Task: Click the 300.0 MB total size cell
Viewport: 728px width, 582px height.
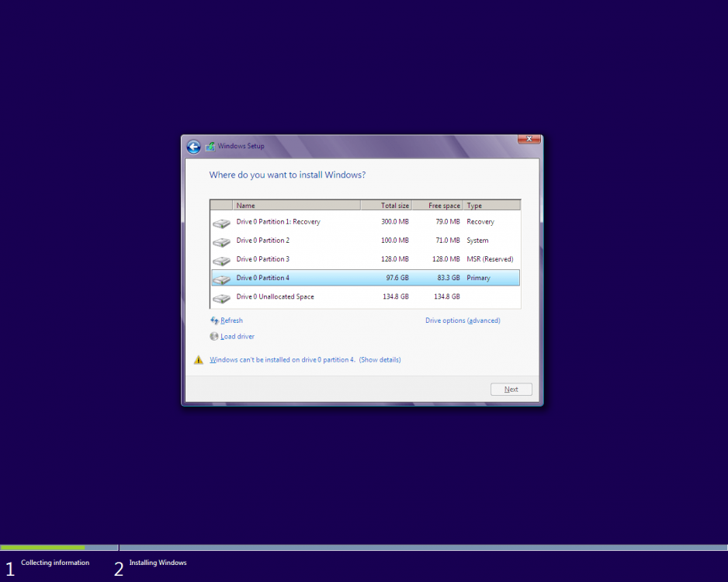Action: pyautogui.click(x=395, y=222)
